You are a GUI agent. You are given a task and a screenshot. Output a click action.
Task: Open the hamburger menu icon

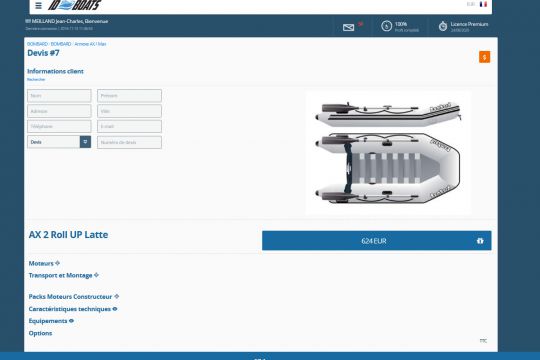coord(38,6)
